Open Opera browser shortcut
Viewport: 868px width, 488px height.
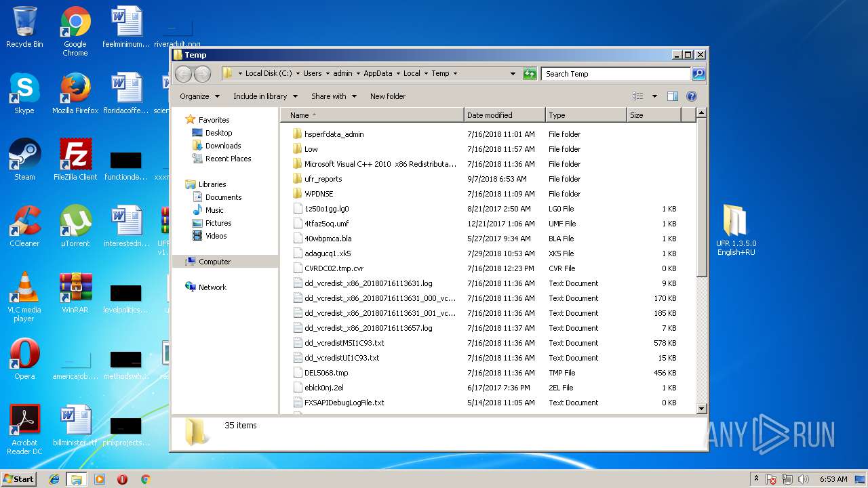pos(24,359)
